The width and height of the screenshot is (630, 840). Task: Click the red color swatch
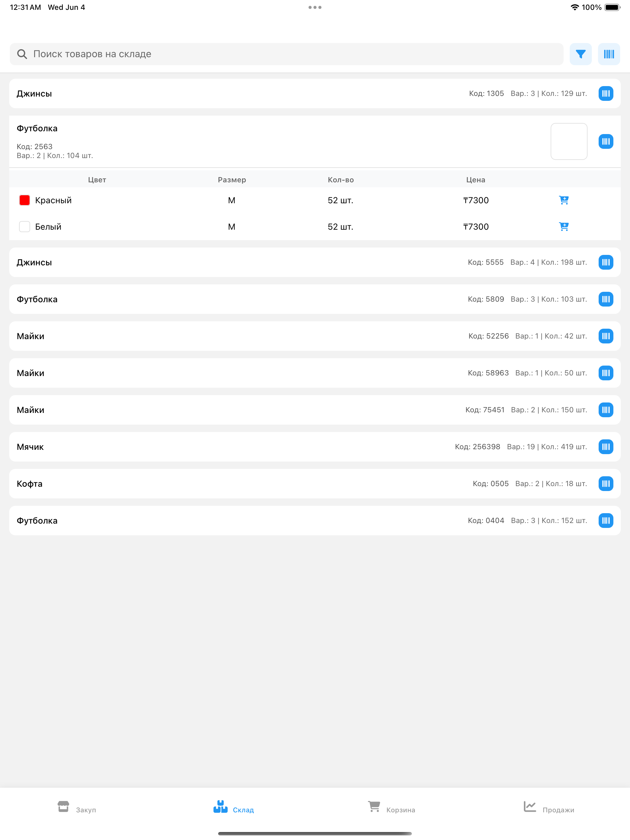[25, 200]
